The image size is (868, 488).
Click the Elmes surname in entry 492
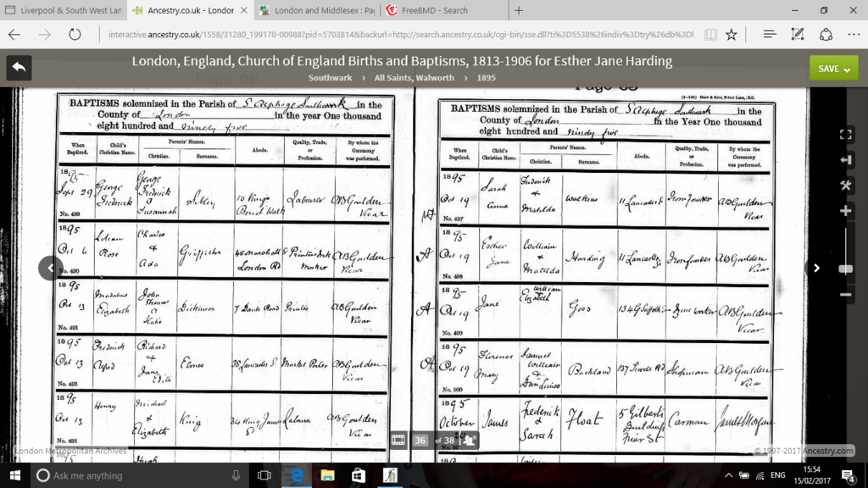(192, 364)
